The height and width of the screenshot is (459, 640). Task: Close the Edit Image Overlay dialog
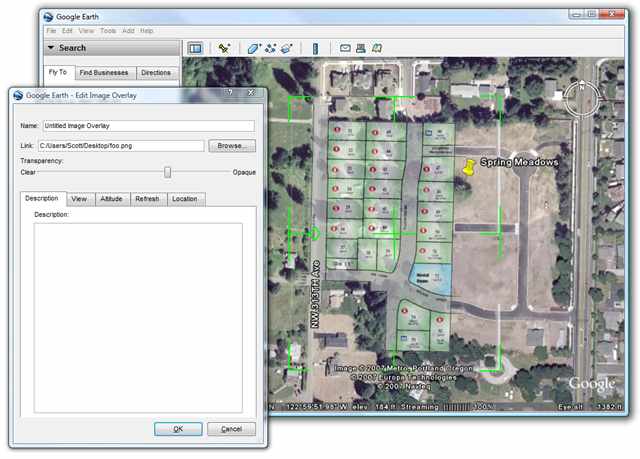pyautogui.click(x=251, y=93)
